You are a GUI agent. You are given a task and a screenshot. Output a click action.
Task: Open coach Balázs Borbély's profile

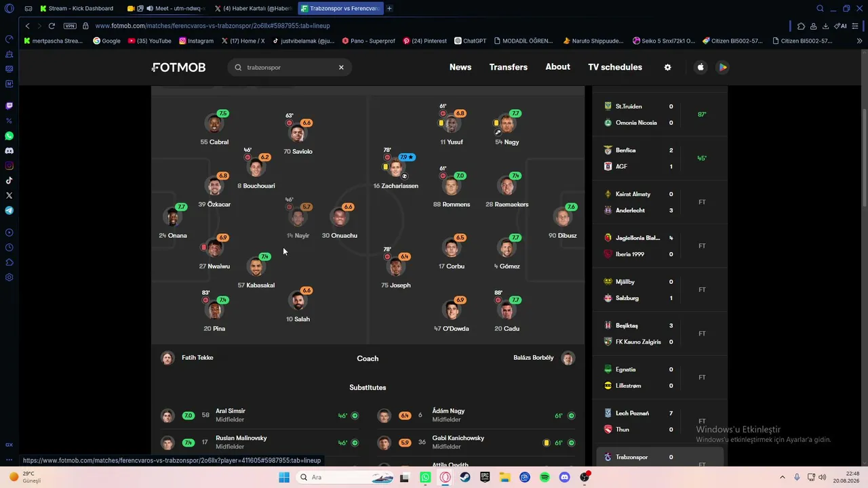click(544, 358)
